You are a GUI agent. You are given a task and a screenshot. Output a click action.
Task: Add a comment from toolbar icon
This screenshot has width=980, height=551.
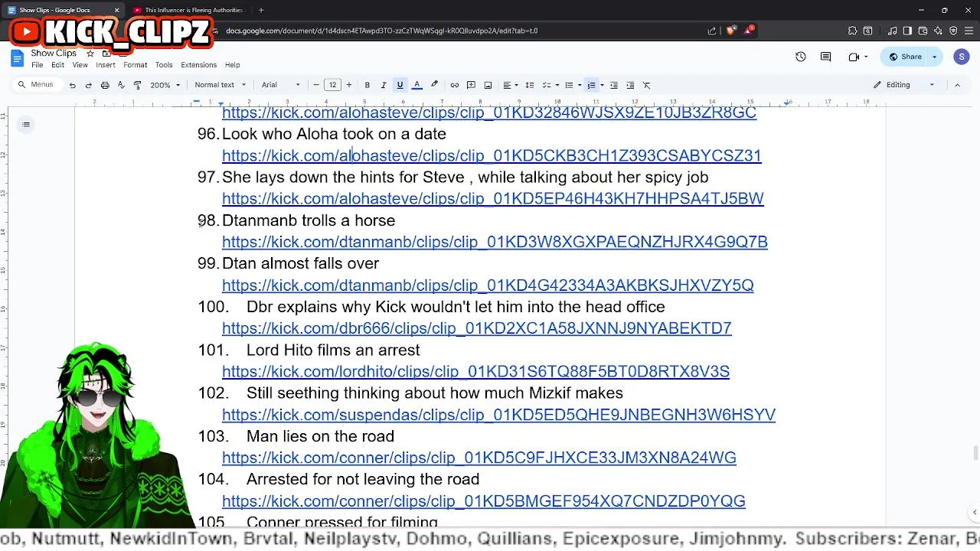(x=471, y=85)
